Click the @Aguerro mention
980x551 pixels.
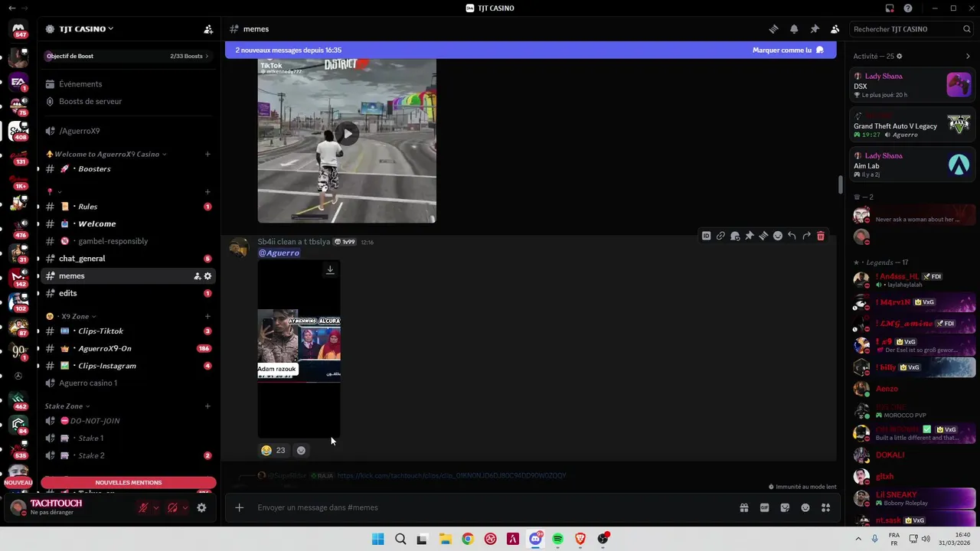click(279, 253)
